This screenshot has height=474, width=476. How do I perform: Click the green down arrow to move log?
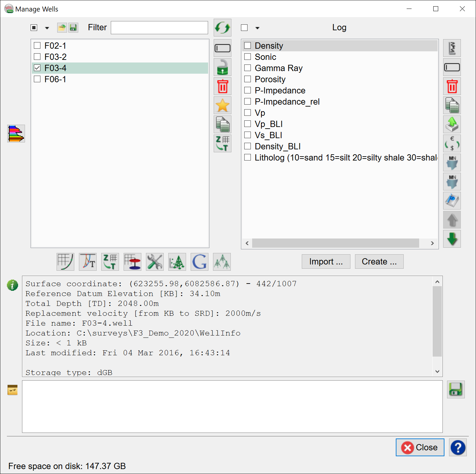[452, 239]
